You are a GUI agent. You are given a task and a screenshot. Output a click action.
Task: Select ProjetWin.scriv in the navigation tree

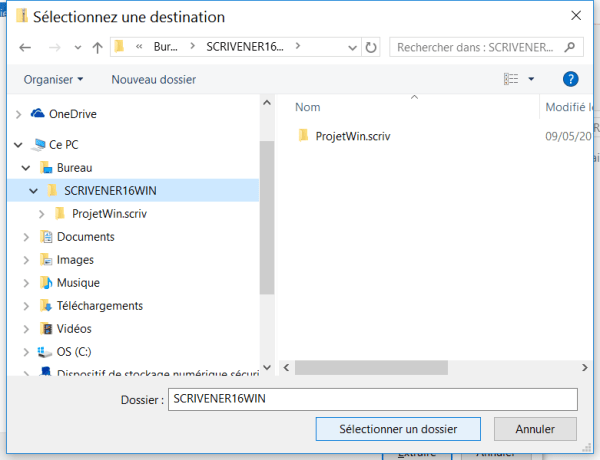click(109, 214)
